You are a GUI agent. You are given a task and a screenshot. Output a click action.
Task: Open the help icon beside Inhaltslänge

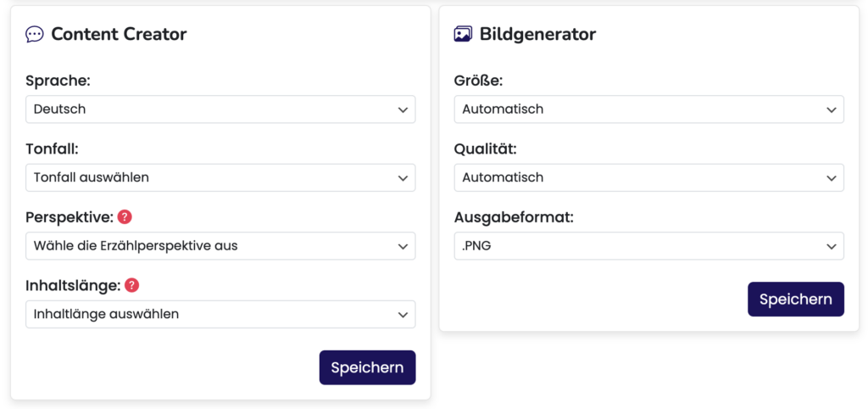coord(132,285)
